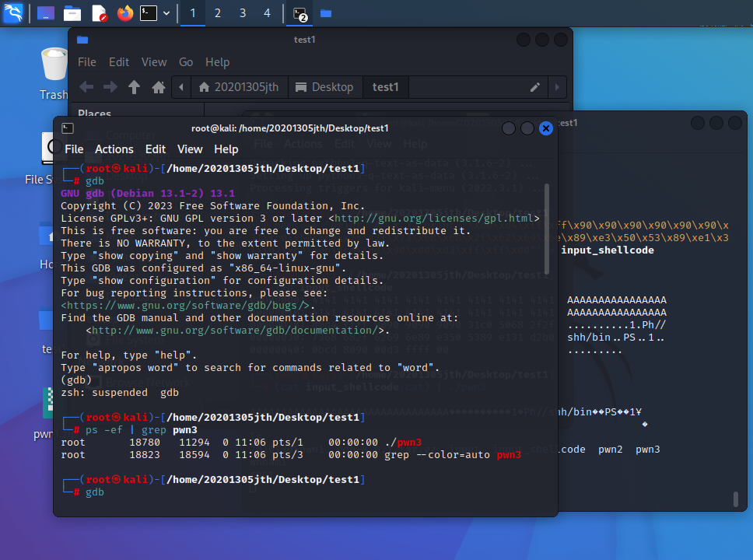Launch Firefox from the top panel

(x=125, y=13)
